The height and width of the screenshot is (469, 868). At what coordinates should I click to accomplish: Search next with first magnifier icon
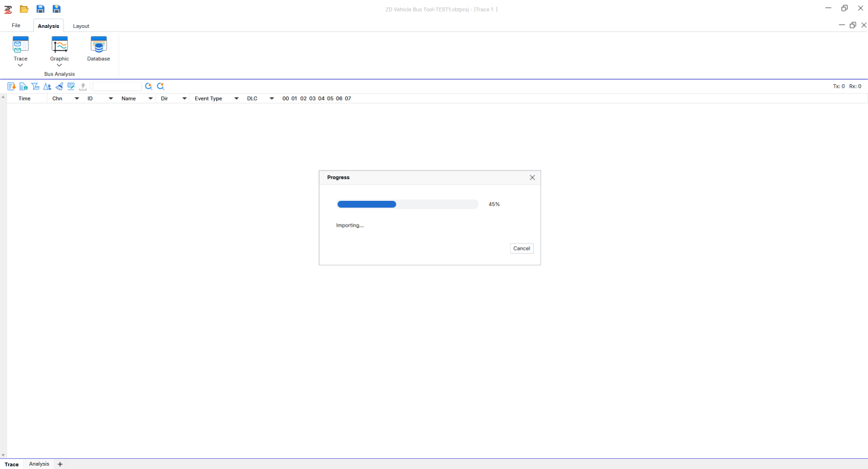[x=149, y=86]
